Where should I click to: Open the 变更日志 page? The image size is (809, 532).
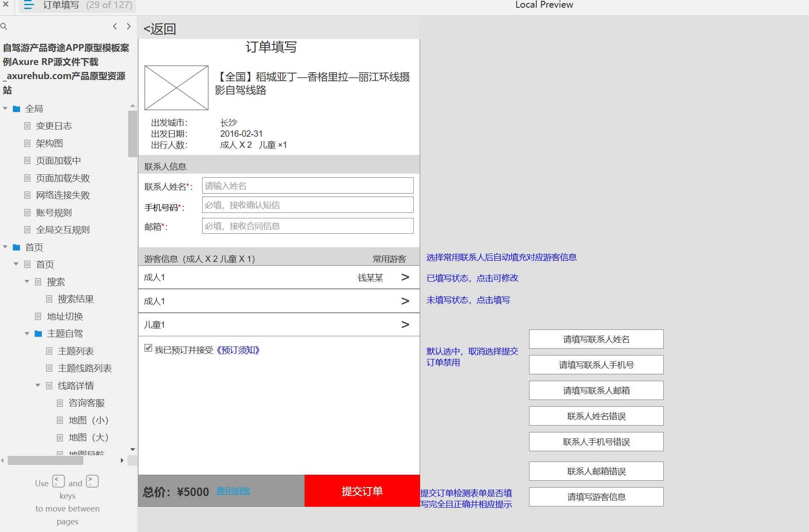(x=54, y=126)
